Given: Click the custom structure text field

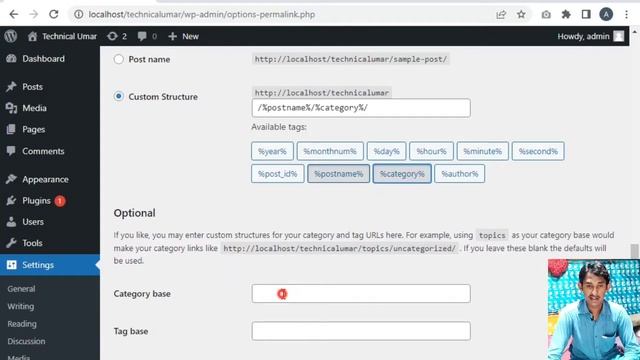Looking at the screenshot, I should (361, 108).
